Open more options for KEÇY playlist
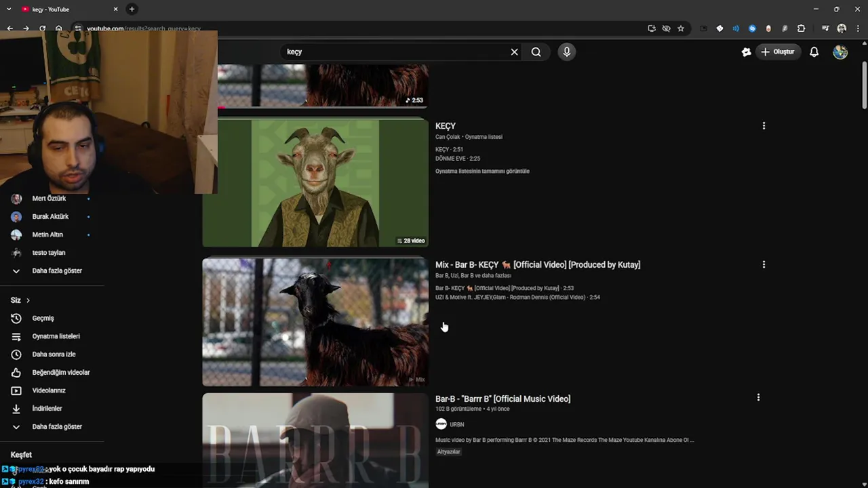 tap(764, 126)
